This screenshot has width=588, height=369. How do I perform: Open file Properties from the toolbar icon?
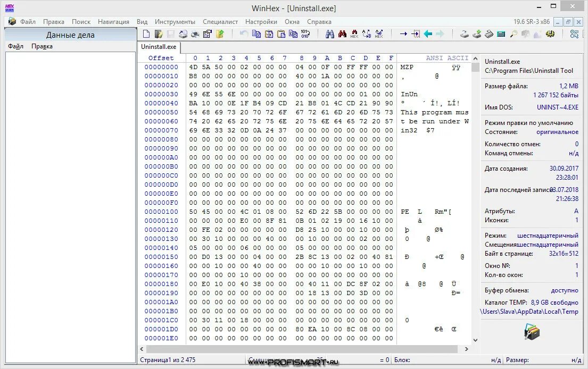click(x=208, y=34)
